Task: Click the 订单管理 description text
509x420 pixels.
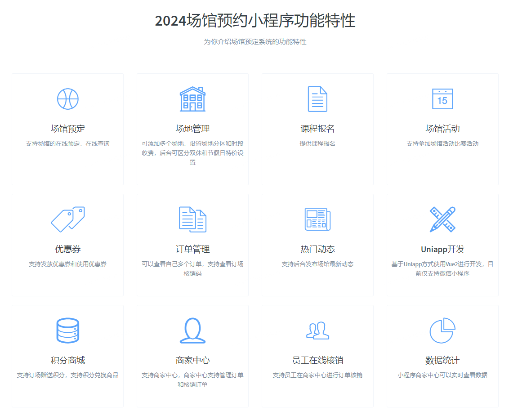Action: pos(192,268)
